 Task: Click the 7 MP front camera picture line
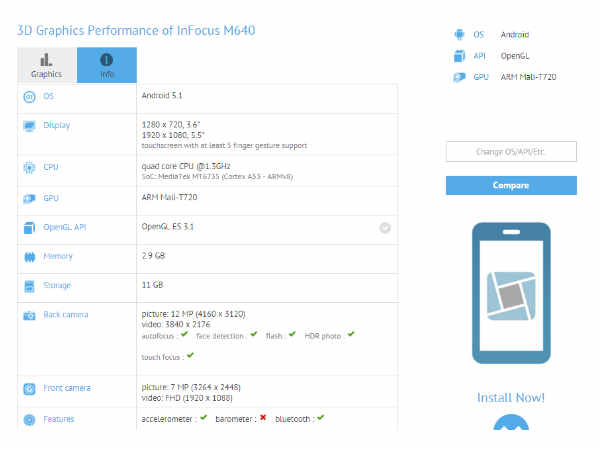pyautogui.click(x=191, y=387)
